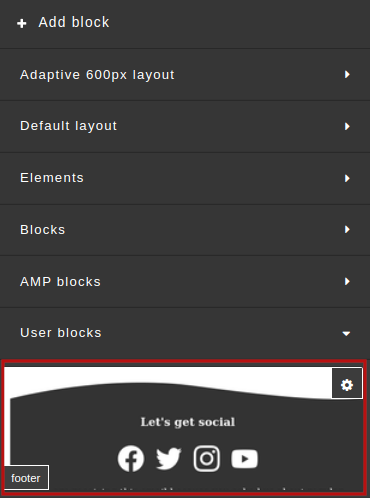Click the Twitter bird icon

[x=169, y=459]
